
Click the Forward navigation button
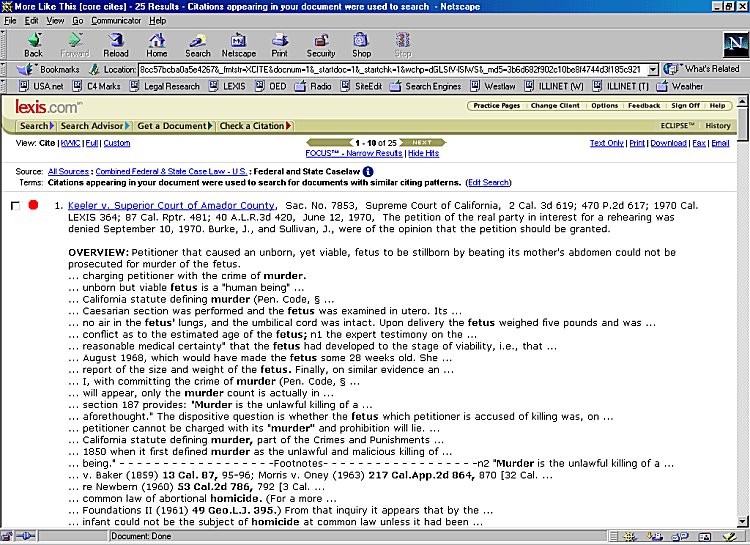click(75, 45)
